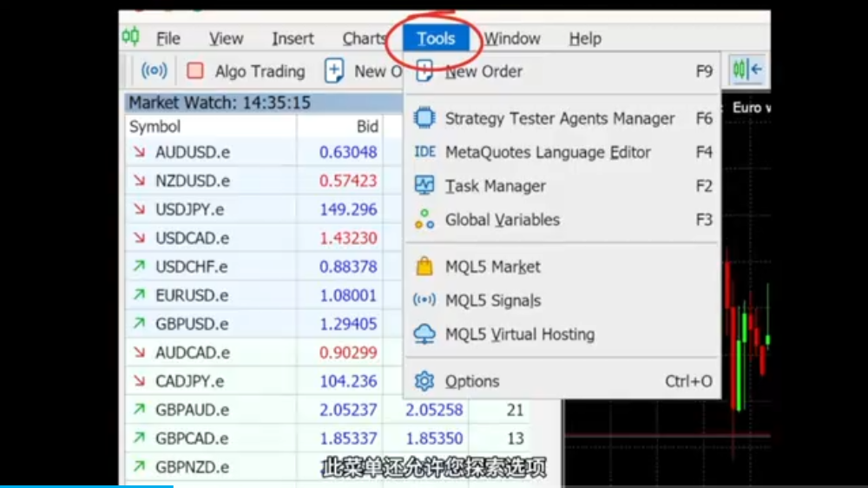Open the View menu

point(226,39)
